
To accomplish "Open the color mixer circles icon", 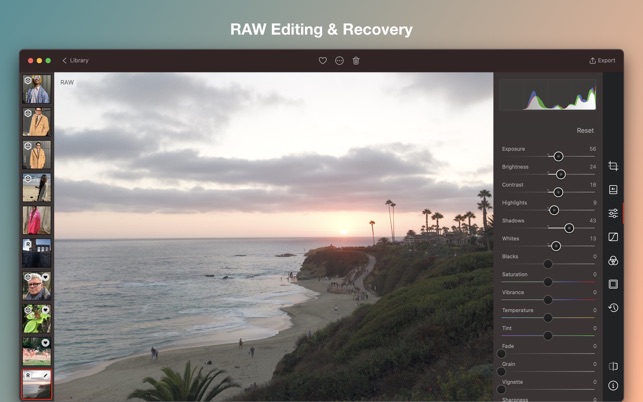I will tap(613, 261).
